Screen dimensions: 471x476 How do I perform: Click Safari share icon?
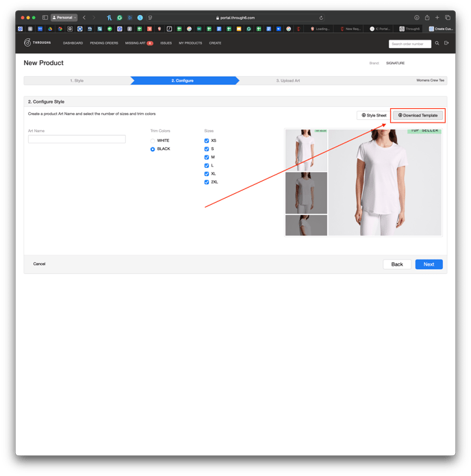[427, 18]
